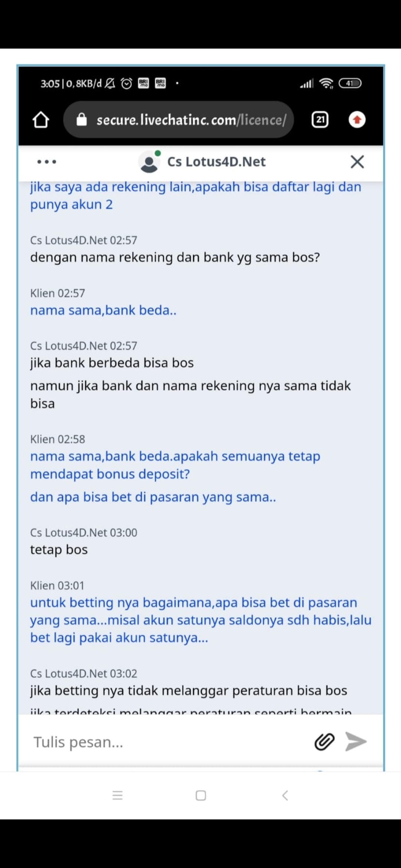Tap the browser home icon
The width and height of the screenshot is (401, 868).
point(41,120)
